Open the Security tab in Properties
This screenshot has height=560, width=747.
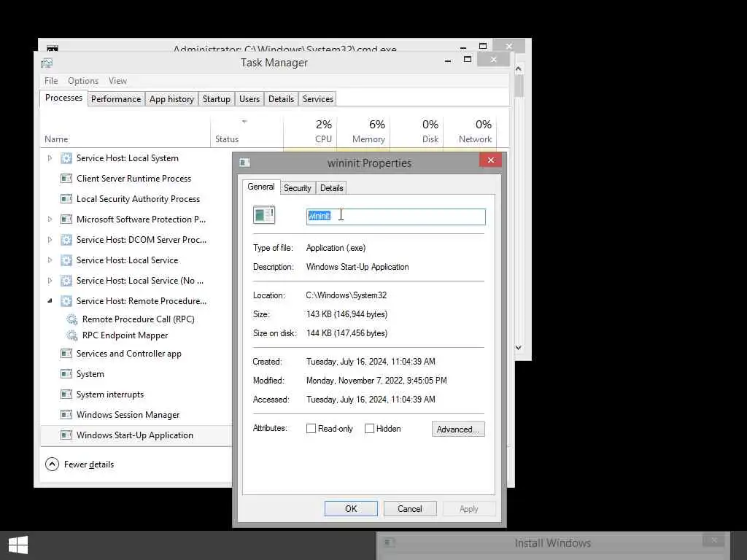click(x=298, y=188)
